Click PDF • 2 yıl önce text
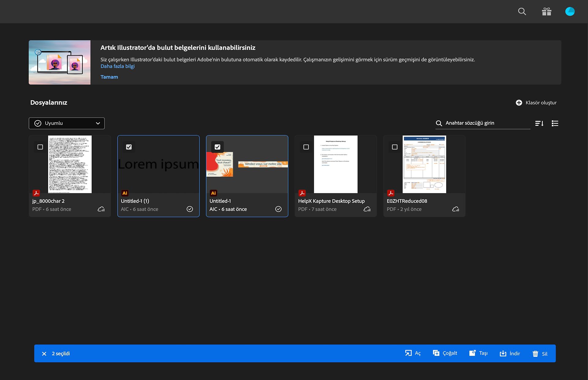 404,209
